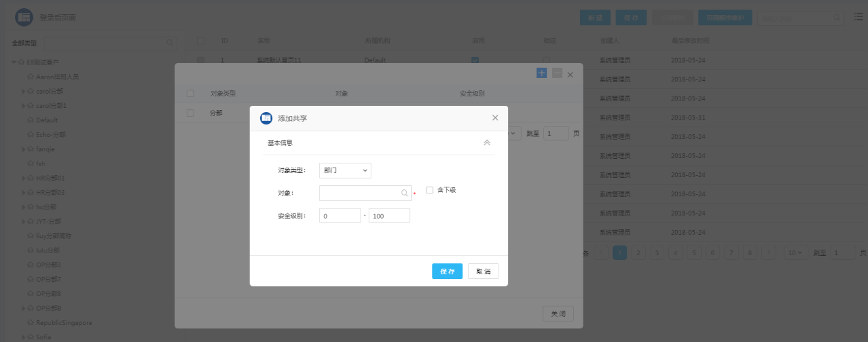Click the gray minus remove-share icon
Image resolution: width=868 pixels, height=342 pixels.
tap(557, 73)
